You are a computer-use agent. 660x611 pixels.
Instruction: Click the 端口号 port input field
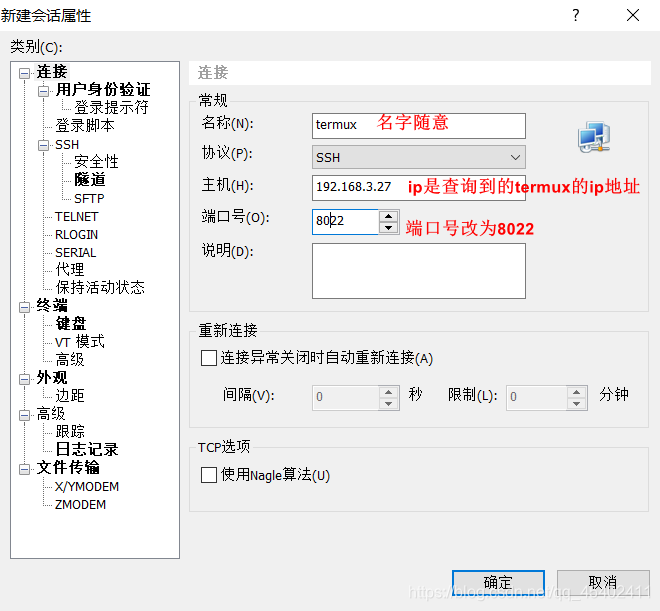click(346, 222)
